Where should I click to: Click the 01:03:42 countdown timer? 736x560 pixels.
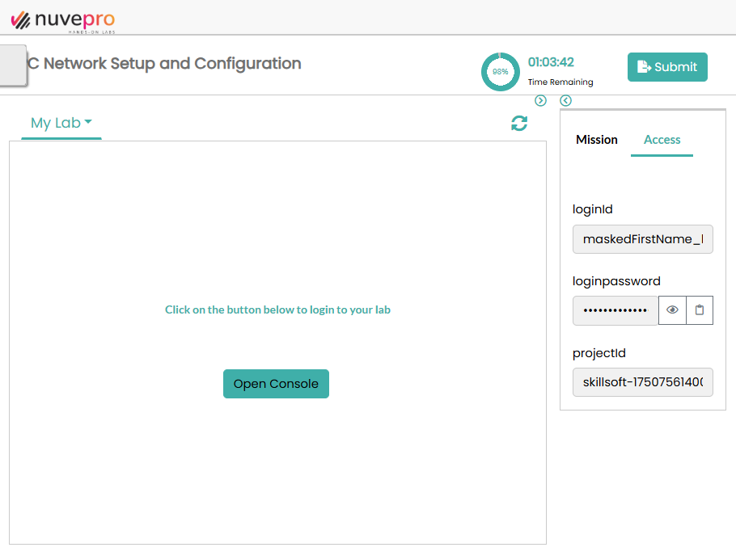551,62
